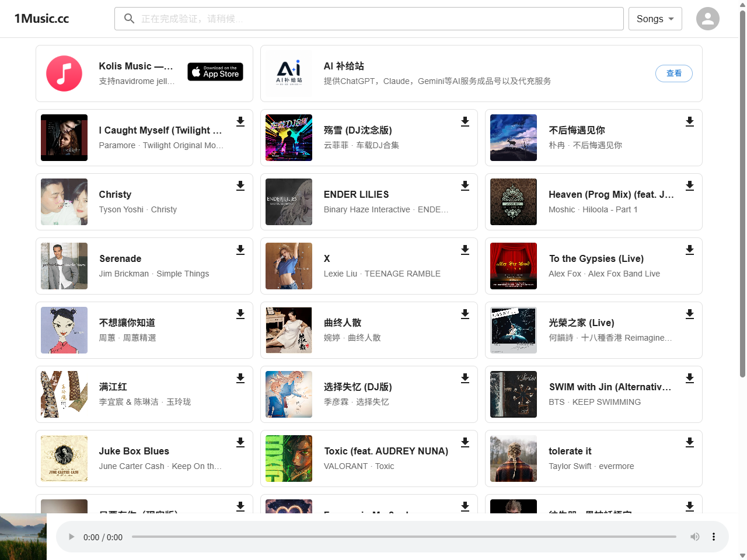The height and width of the screenshot is (560, 747).
Task: Click the search magnifier icon
Action: (x=130, y=19)
